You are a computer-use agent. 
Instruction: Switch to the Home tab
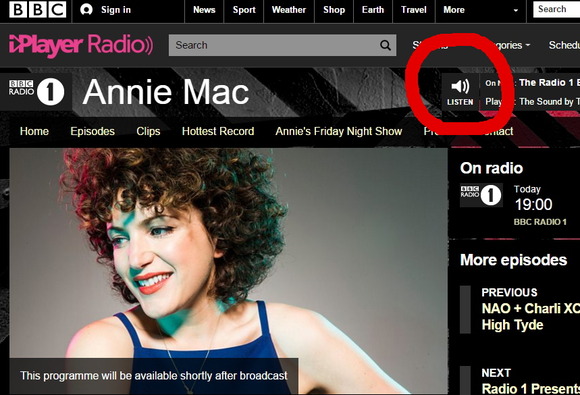pos(34,131)
